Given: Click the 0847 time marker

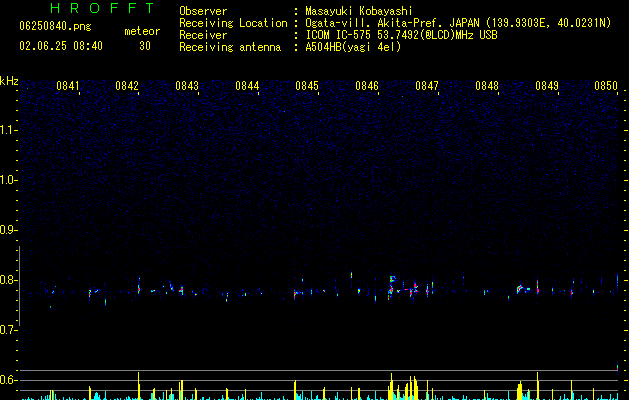Looking at the screenshot, I should coord(427,86).
